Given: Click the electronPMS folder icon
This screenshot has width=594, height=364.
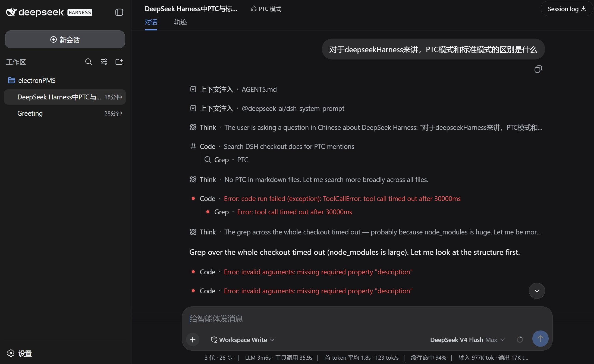Looking at the screenshot, I should click(11, 80).
